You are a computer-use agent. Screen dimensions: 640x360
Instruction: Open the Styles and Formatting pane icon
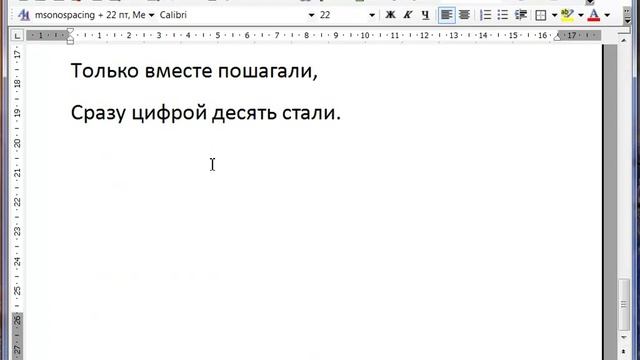click(x=24, y=15)
